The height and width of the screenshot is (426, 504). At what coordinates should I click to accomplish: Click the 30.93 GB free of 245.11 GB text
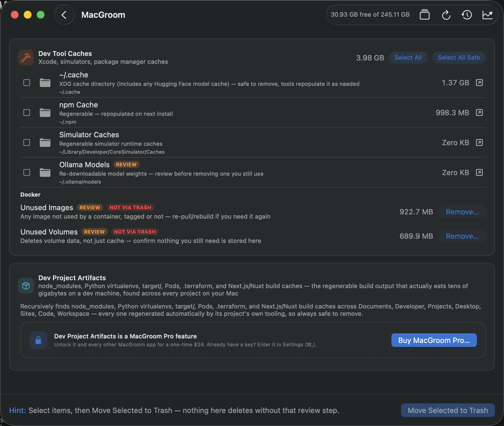tap(370, 15)
